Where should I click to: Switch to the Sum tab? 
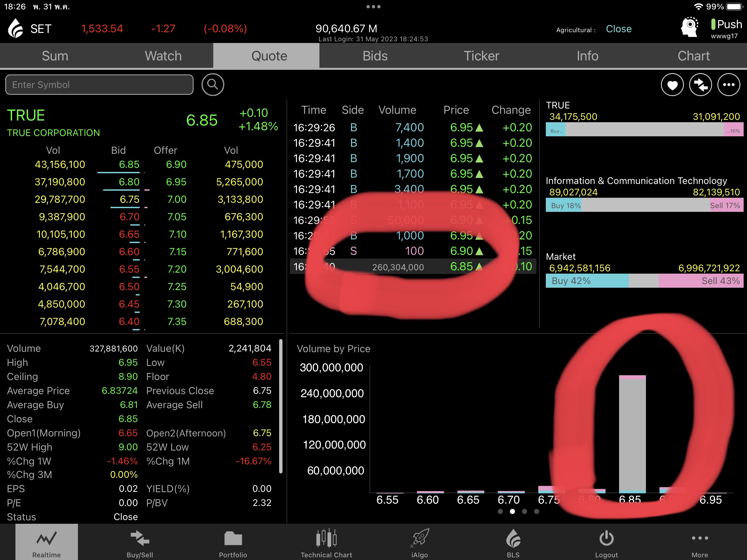tap(55, 56)
